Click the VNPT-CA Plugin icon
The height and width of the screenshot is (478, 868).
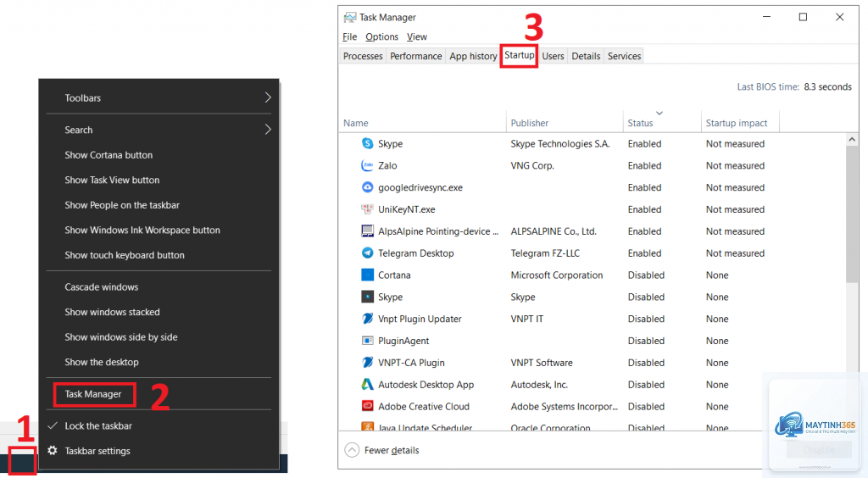click(368, 363)
